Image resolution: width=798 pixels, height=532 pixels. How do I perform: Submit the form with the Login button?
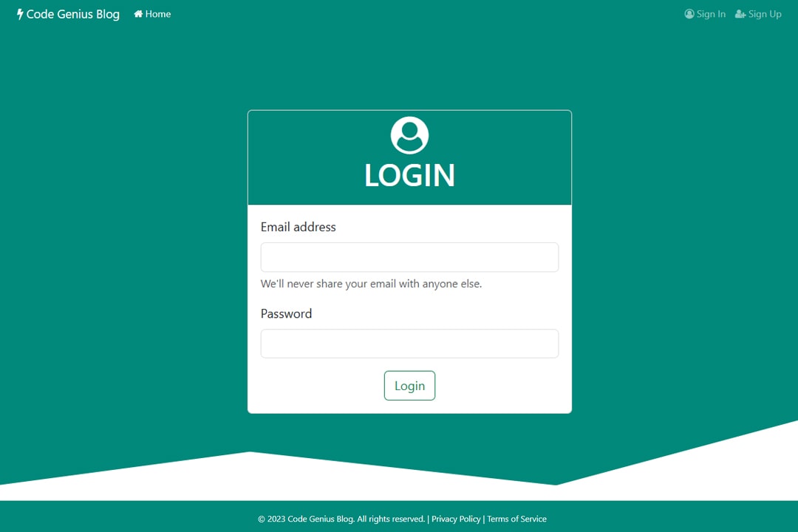click(409, 386)
